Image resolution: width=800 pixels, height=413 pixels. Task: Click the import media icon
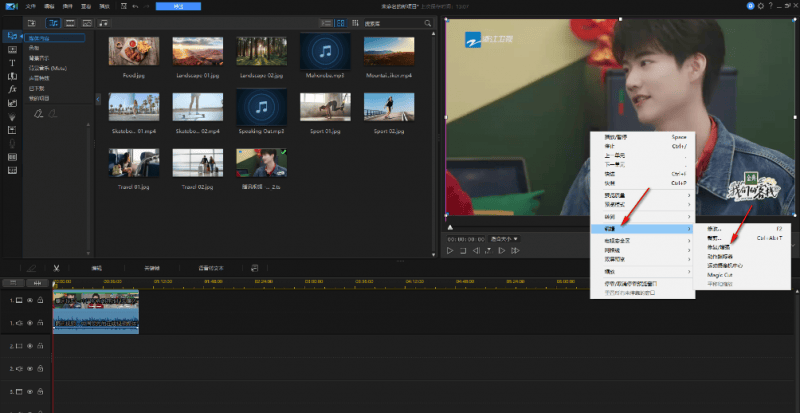(x=31, y=22)
